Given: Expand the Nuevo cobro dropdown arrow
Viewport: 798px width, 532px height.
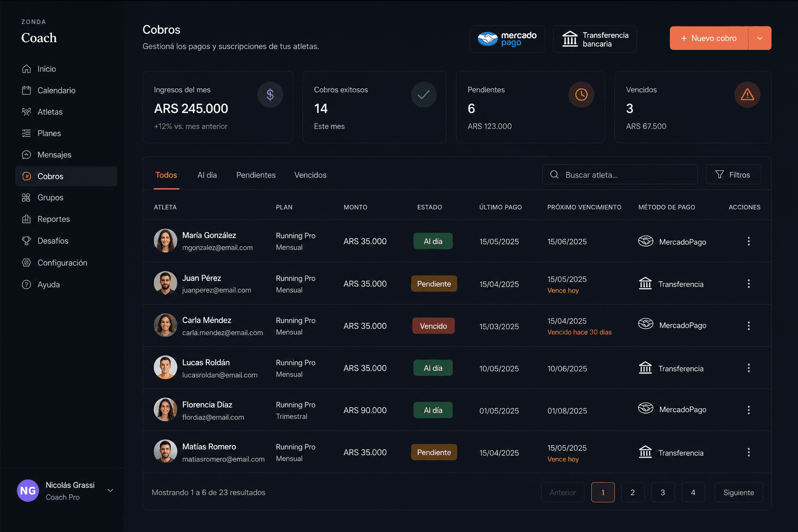Looking at the screenshot, I should pos(760,38).
